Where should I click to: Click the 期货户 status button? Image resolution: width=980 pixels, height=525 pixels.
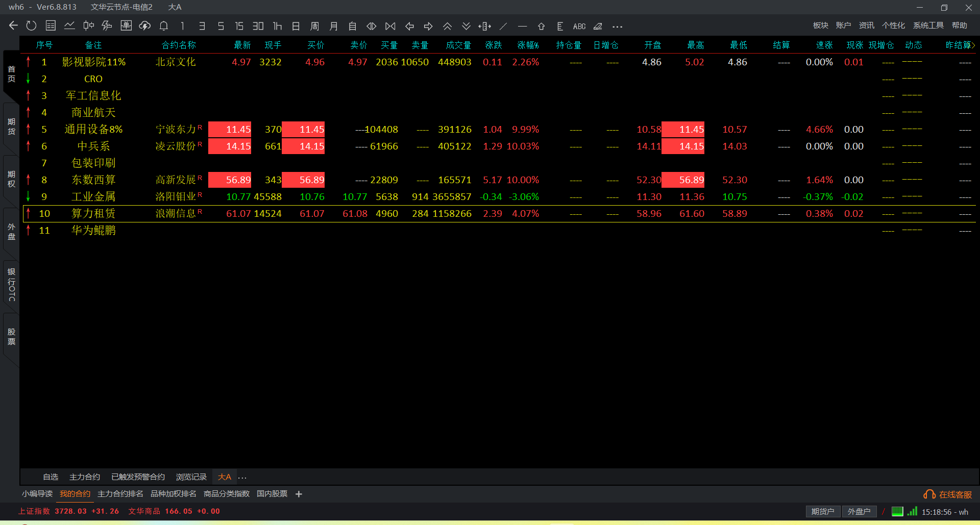coord(823,512)
